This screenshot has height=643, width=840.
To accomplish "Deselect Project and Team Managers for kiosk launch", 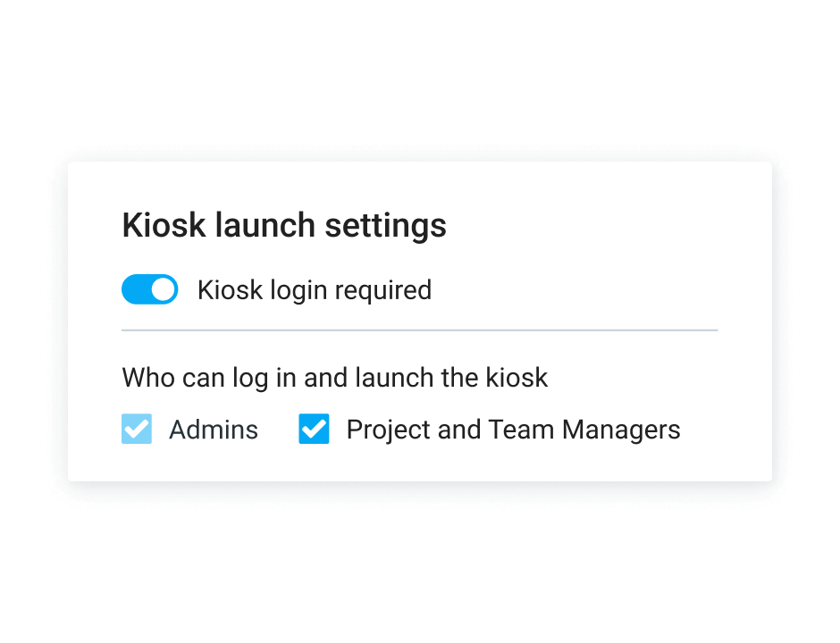I will pyautogui.click(x=314, y=430).
